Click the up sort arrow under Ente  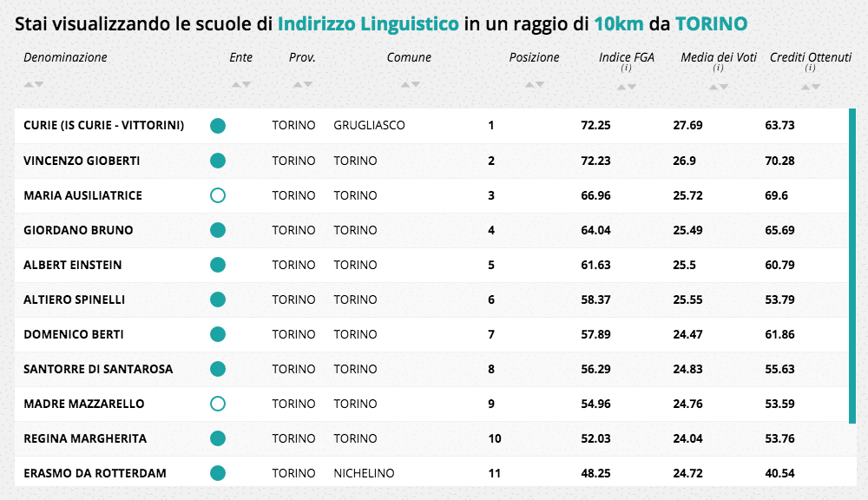pyautogui.click(x=236, y=84)
